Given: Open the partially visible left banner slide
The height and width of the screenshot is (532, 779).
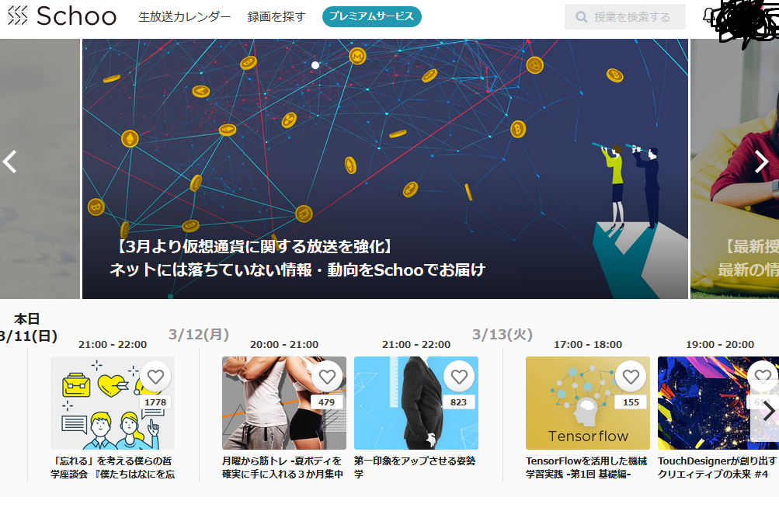Looking at the screenshot, I should pyautogui.click(x=40, y=169).
